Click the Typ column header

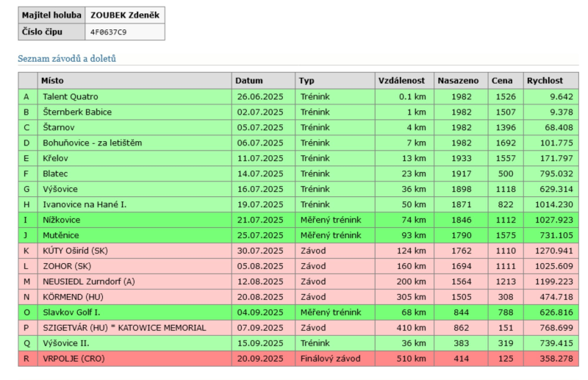coord(306,80)
